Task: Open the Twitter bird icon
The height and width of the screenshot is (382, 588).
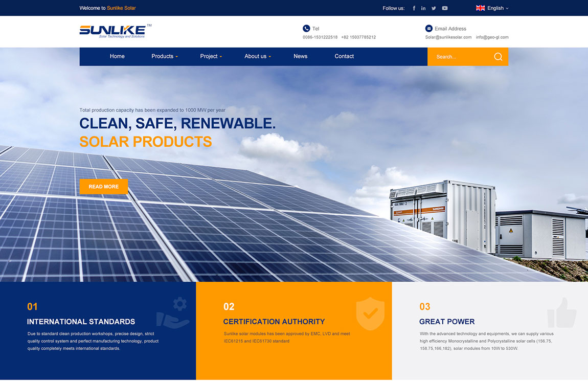Action: pos(434,8)
